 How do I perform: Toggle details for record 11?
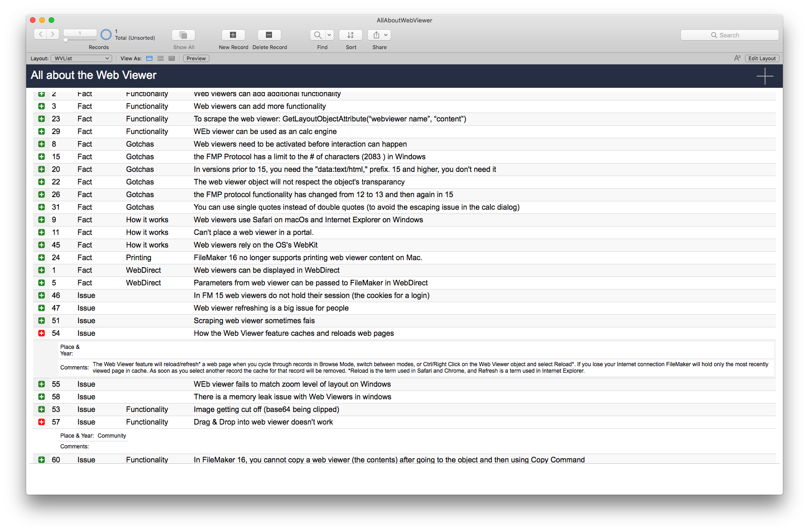42,233
